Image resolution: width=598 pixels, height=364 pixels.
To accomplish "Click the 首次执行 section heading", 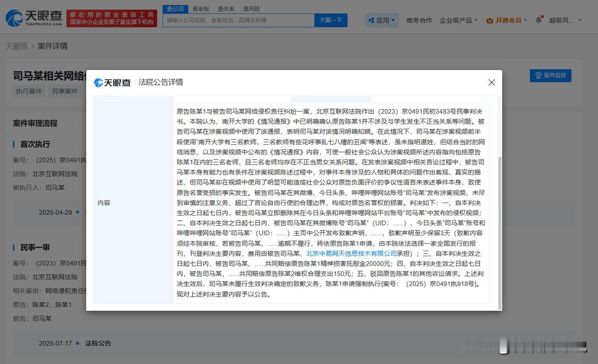I will tap(35, 144).
